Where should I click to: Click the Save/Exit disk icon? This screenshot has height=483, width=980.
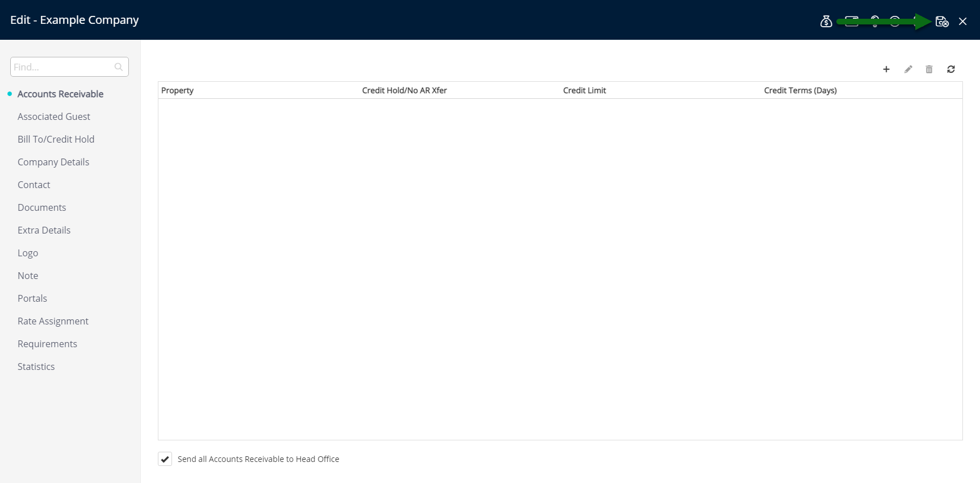(x=942, y=22)
